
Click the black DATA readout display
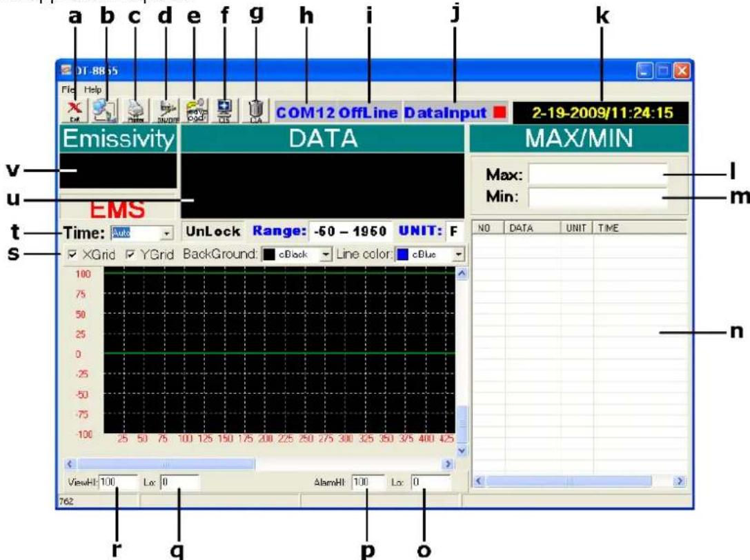coord(322,186)
